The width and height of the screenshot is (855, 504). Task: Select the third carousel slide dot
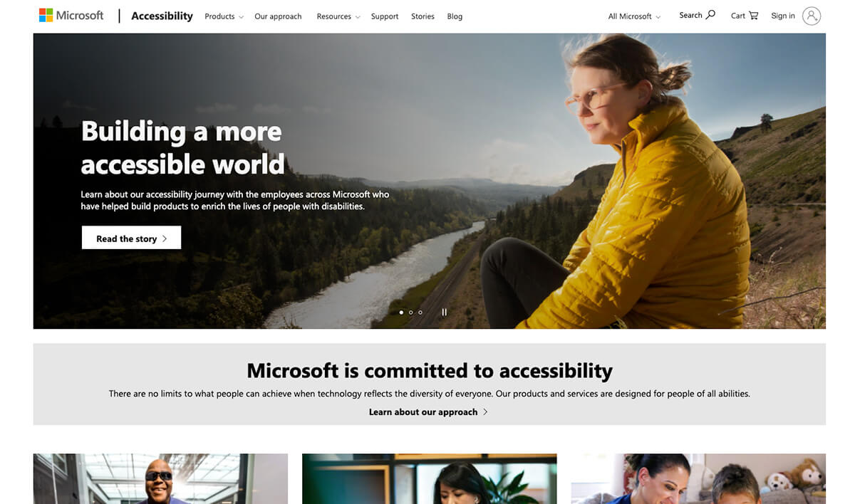tap(420, 312)
